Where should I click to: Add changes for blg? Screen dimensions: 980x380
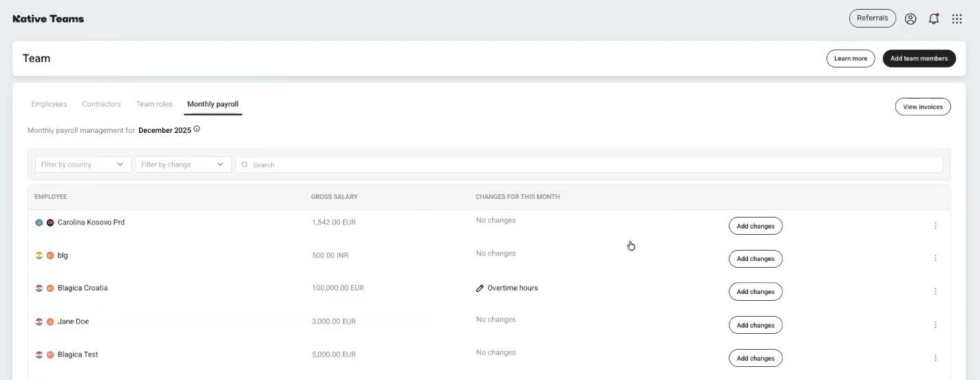click(x=756, y=259)
